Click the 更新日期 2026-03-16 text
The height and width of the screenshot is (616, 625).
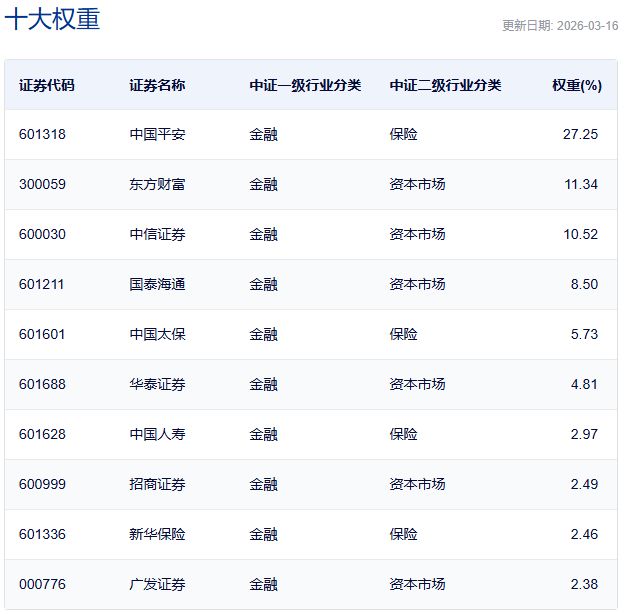pyautogui.click(x=559, y=25)
